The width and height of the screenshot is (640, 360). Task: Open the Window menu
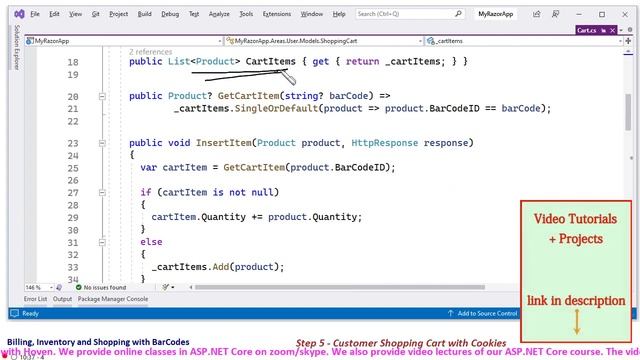click(x=312, y=14)
